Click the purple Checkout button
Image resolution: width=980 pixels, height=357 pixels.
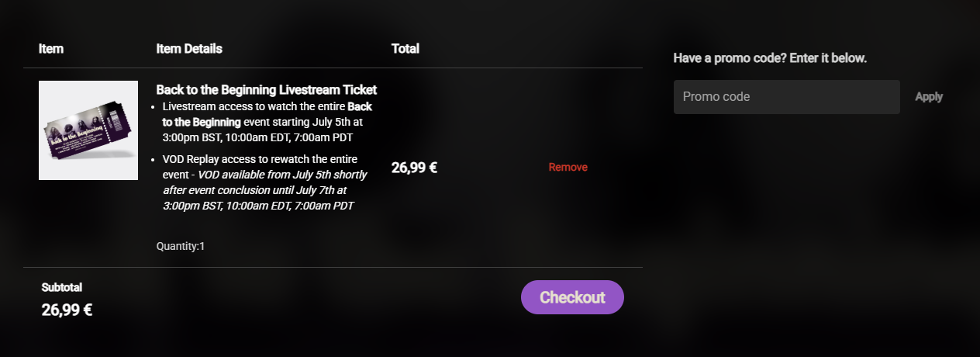click(572, 297)
